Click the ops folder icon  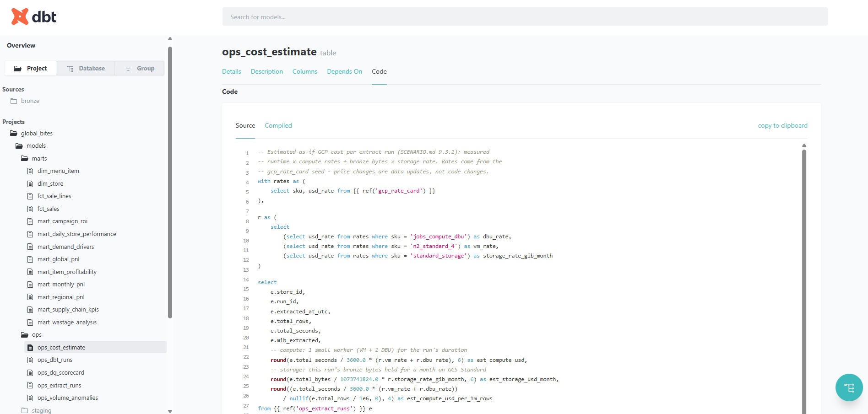click(25, 335)
